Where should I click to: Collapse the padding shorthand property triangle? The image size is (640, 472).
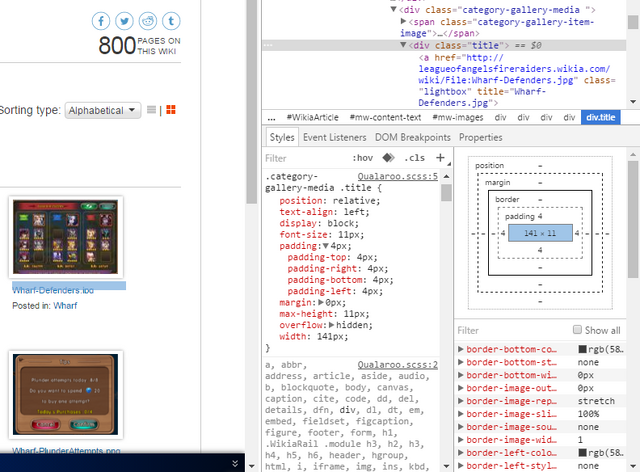pos(325,246)
